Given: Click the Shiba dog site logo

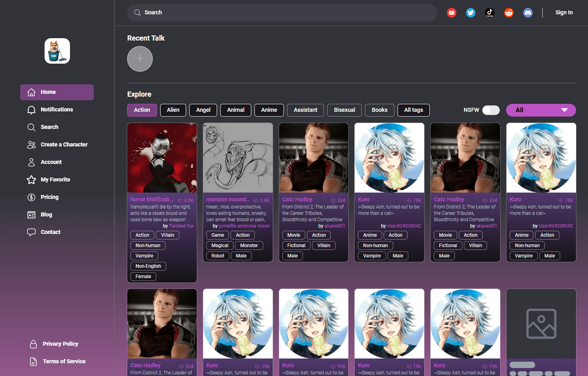Looking at the screenshot, I should coord(57,51).
